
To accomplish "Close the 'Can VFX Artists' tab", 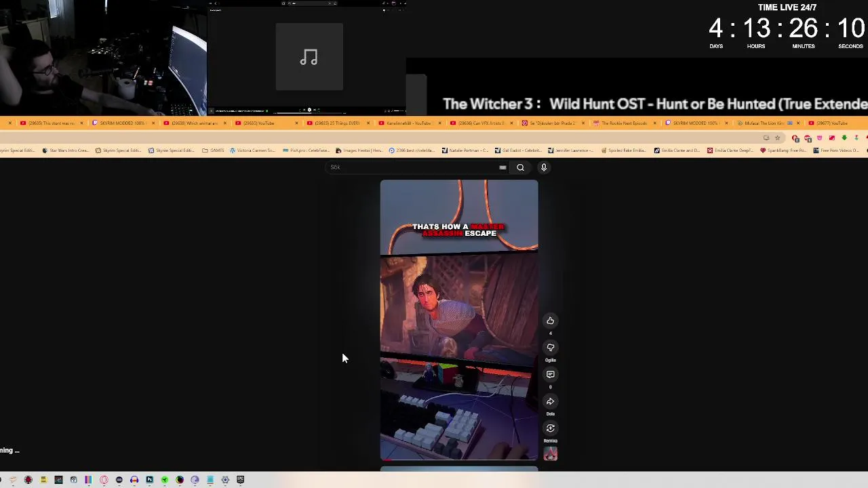I will tap(512, 123).
